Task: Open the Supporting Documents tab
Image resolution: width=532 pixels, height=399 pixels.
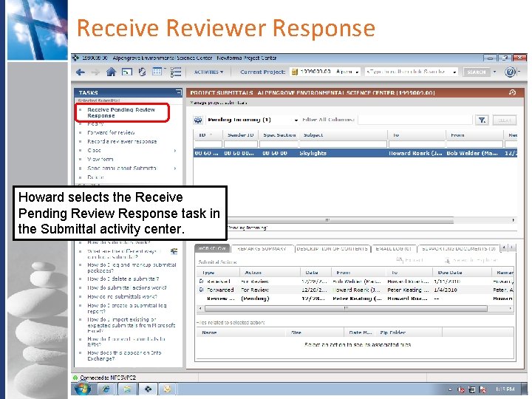Action: tap(458, 249)
